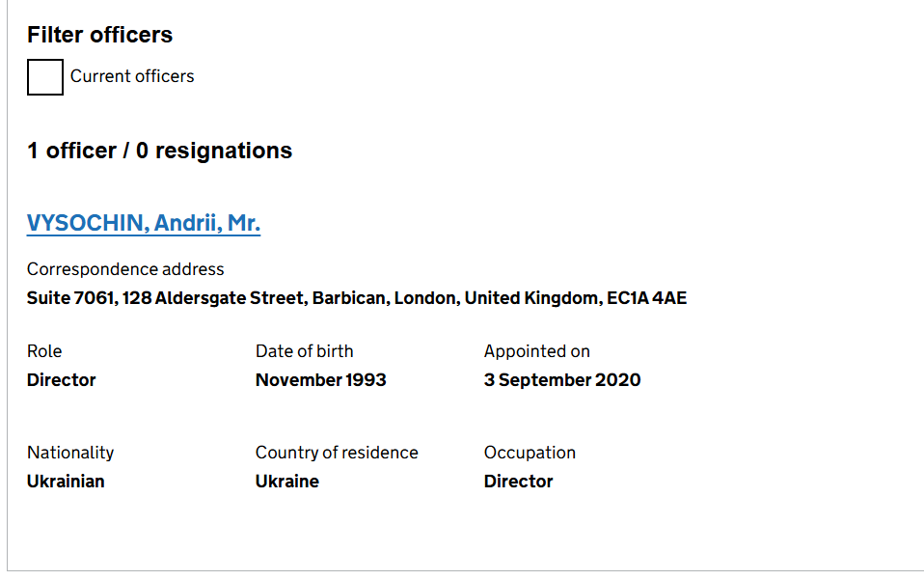
Task: Click the "Filter officers" heading
Action: tap(99, 35)
